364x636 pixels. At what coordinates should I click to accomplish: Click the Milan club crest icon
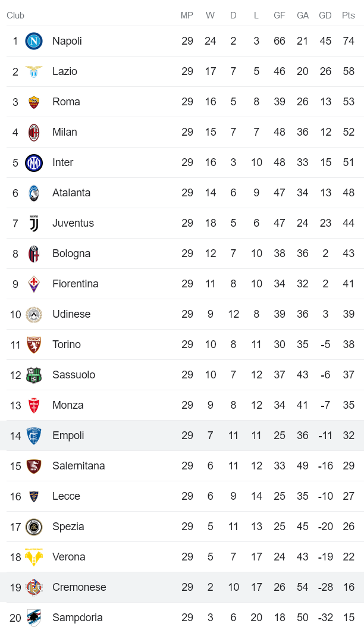click(34, 132)
